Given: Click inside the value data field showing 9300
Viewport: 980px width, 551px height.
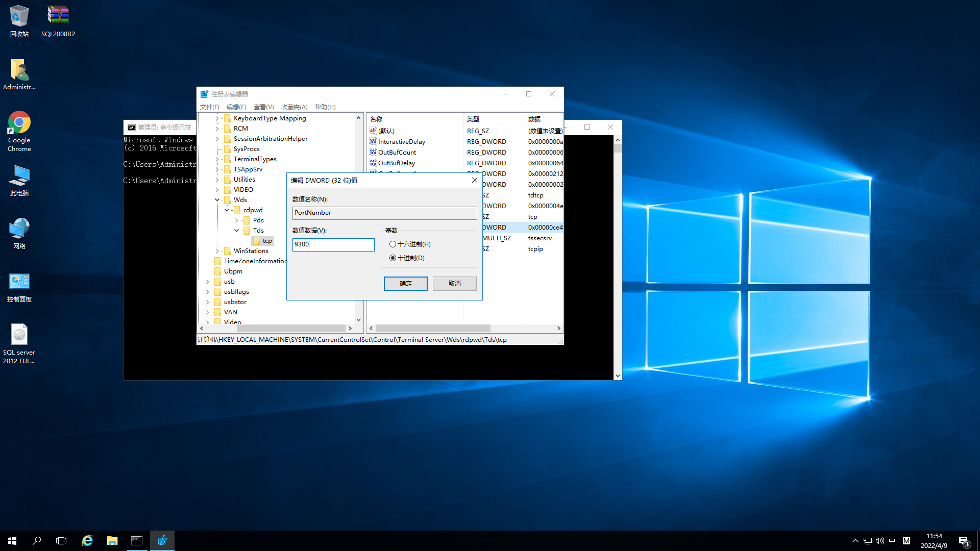Looking at the screenshot, I should 333,244.
